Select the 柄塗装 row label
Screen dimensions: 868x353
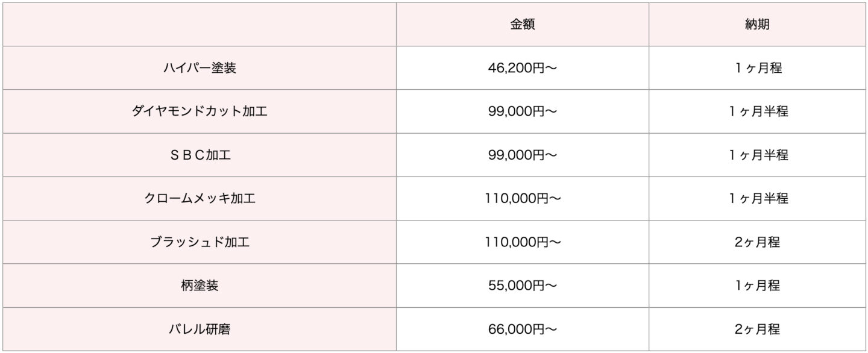[x=200, y=286]
